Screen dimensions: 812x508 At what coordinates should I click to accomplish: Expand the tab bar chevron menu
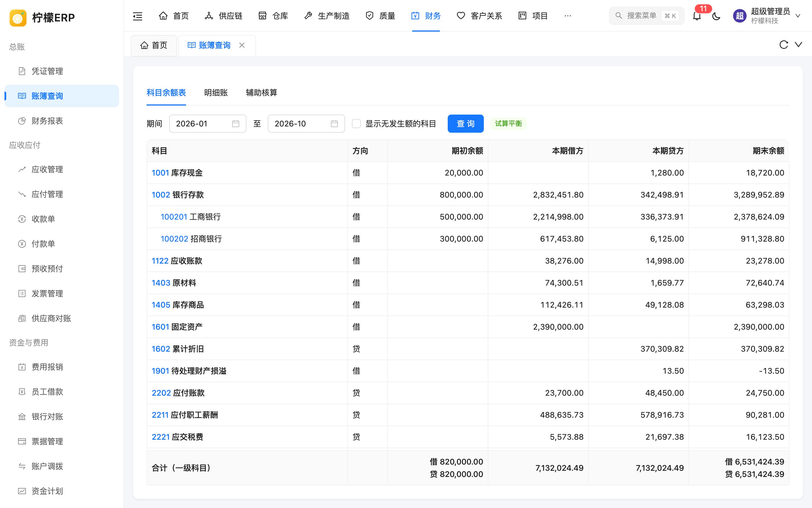pyautogui.click(x=798, y=45)
